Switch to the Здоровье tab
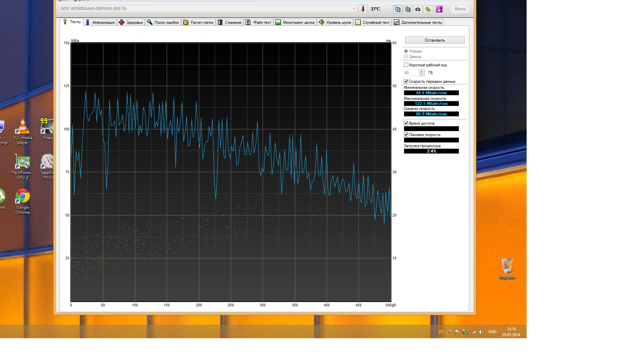Viewport: 644px width, 362px height. tap(131, 22)
